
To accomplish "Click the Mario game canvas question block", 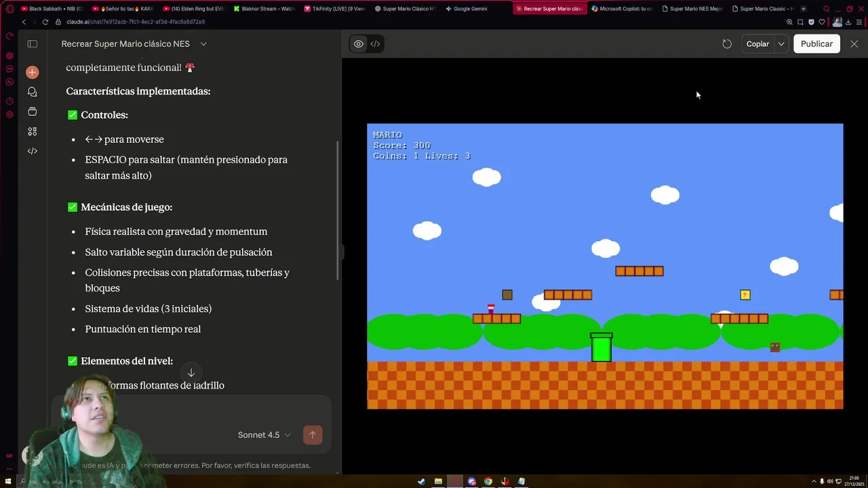I will click(x=745, y=295).
